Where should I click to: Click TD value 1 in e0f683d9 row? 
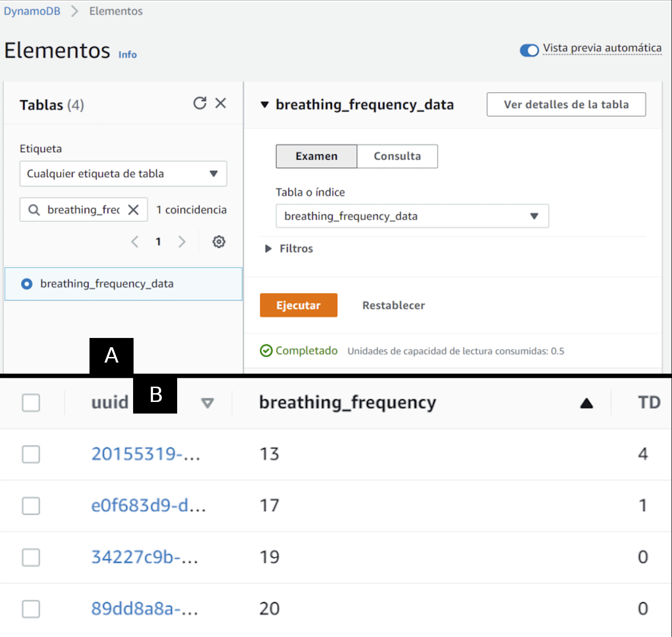(643, 505)
